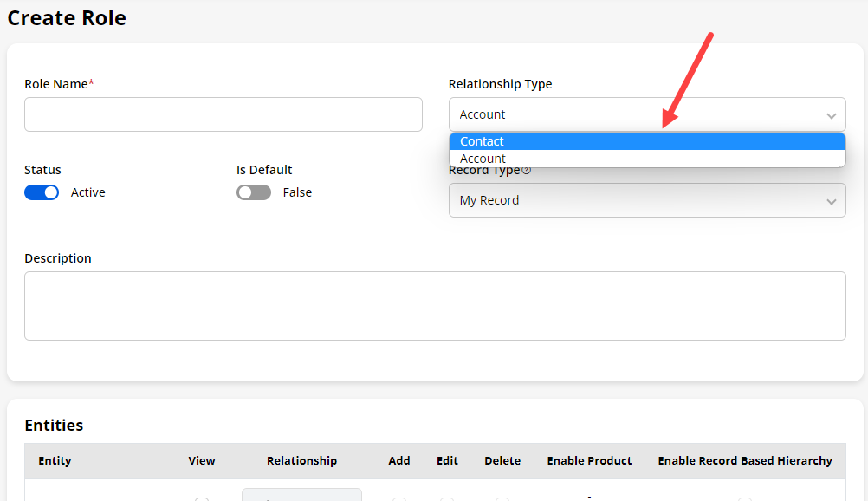Select Contact from the relationship list

coord(482,141)
